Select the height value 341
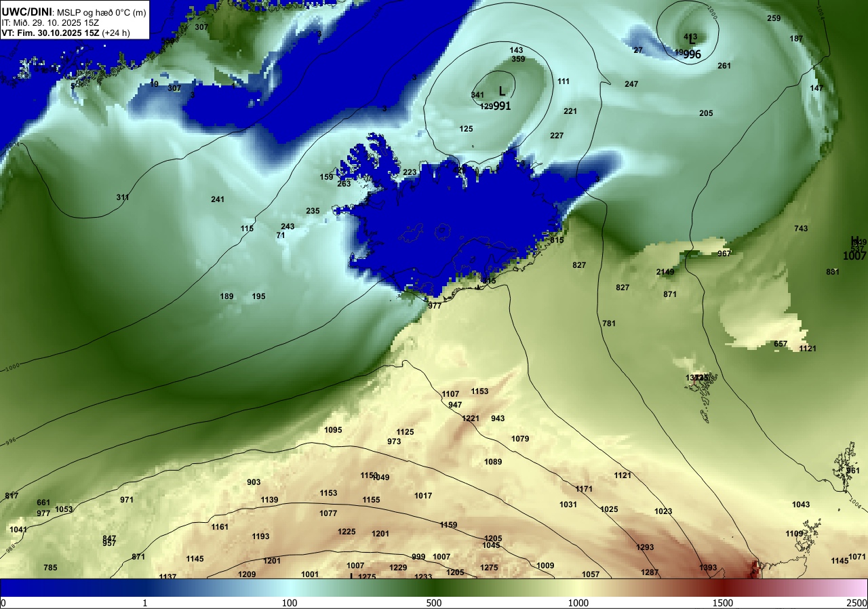 coord(477,95)
